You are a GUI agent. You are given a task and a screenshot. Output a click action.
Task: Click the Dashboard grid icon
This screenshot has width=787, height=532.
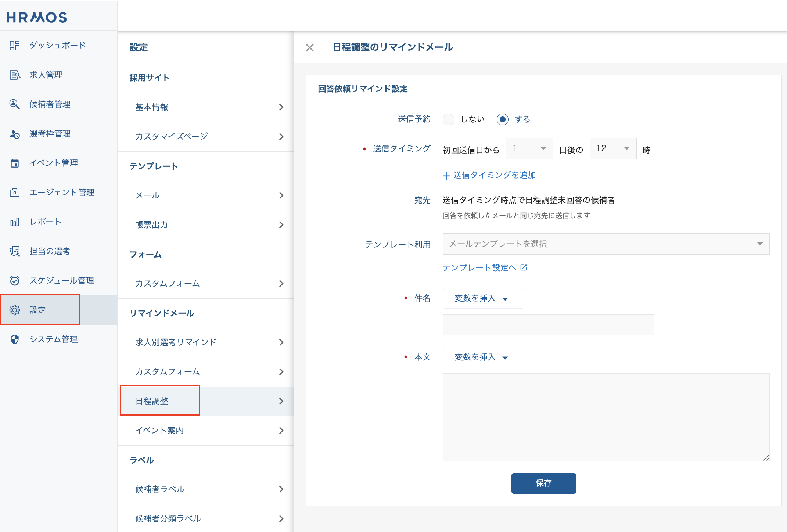[15, 46]
